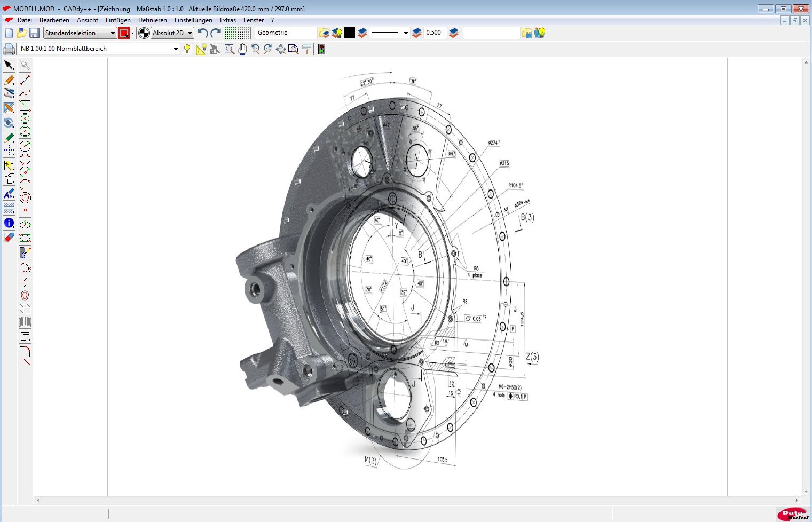This screenshot has width=812, height=522.
Task: Open the Einstellungen menu
Action: pos(193,20)
